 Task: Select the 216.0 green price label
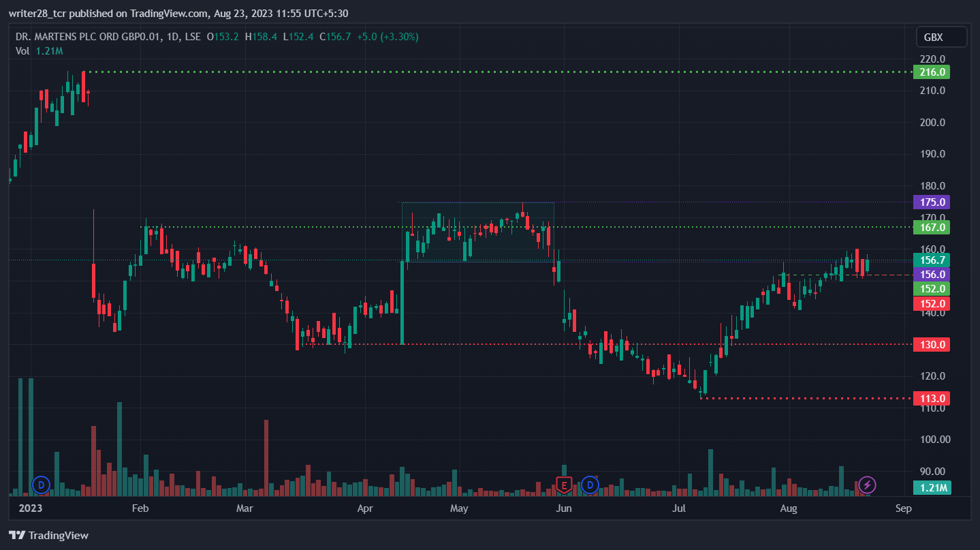[932, 72]
